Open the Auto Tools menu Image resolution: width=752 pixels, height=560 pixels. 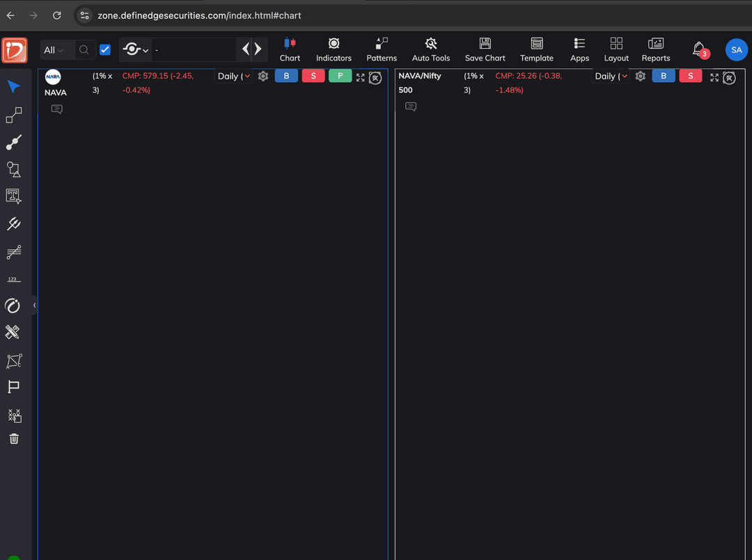pos(431,50)
